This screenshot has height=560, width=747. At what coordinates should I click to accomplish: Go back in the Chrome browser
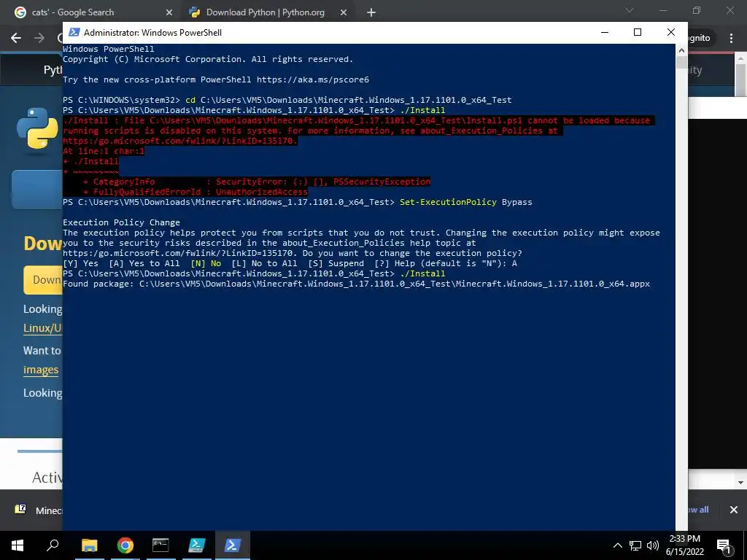16,38
